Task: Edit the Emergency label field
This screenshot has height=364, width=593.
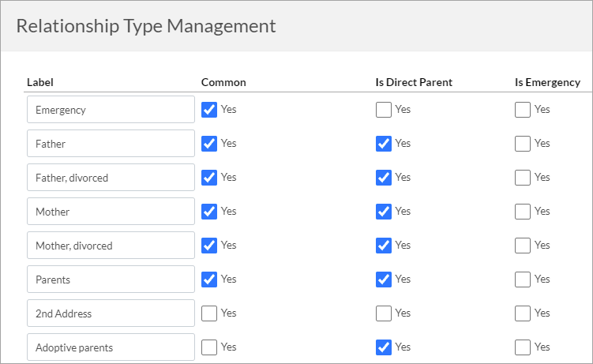Action: point(111,109)
